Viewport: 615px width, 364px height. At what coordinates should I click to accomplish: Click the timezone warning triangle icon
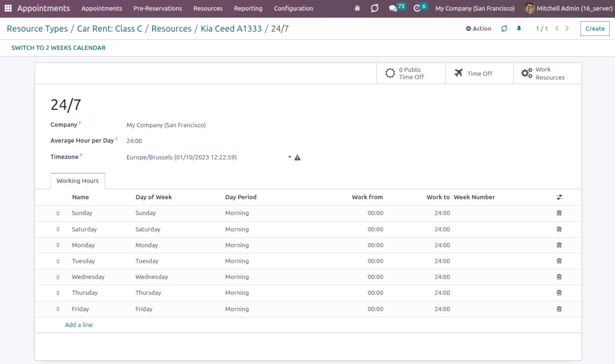click(x=297, y=158)
